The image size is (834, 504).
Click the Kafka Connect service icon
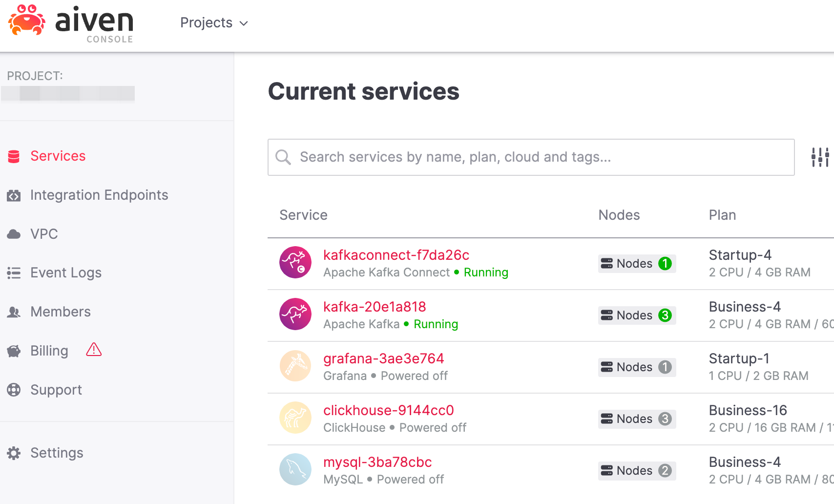click(x=295, y=263)
